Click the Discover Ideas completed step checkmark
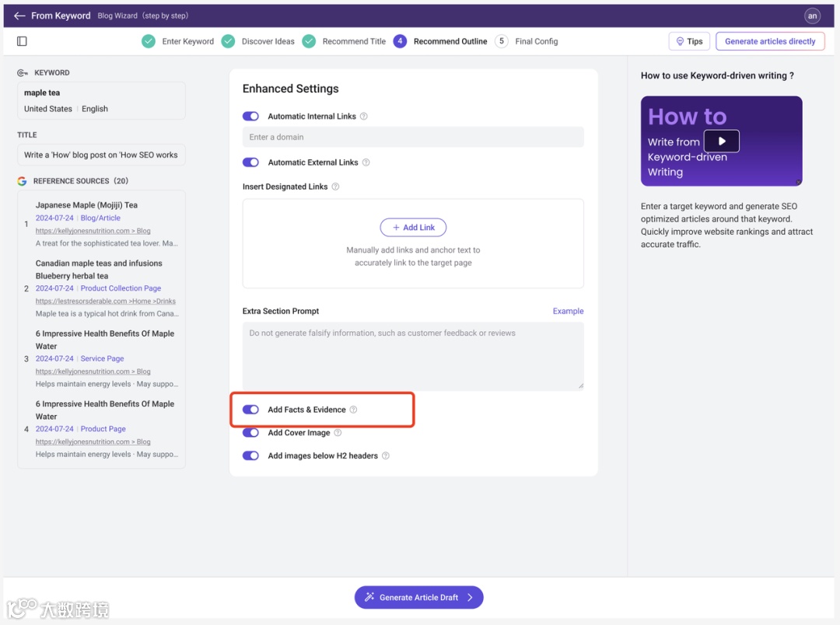The image size is (840, 625). pyautogui.click(x=228, y=41)
